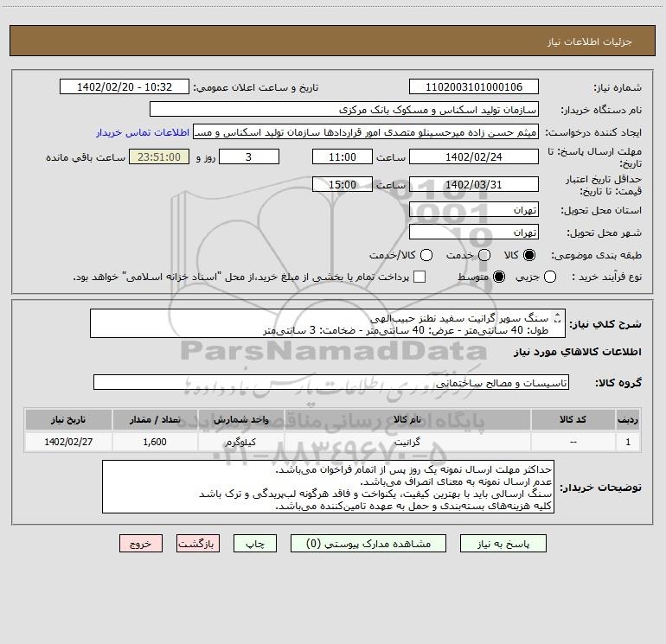Click the row number 1 cell
The image size is (666, 644).
pos(628,442)
